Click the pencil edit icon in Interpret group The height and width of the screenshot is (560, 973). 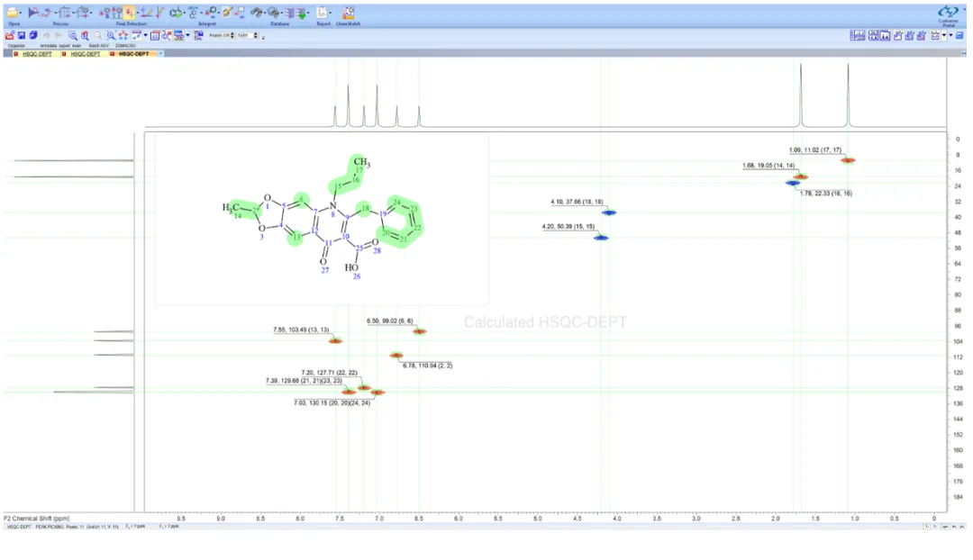pyautogui.click(x=227, y=13)
